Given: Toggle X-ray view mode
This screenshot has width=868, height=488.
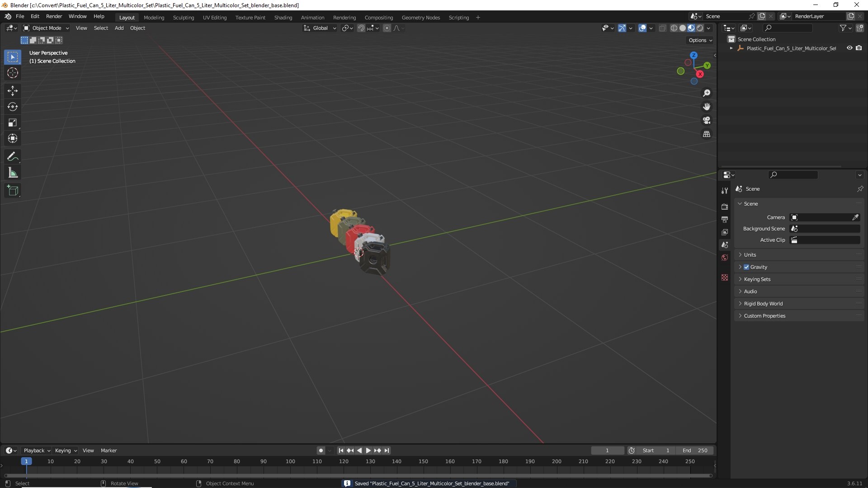Looking at the screenshot, I should [x=662, y=28].
